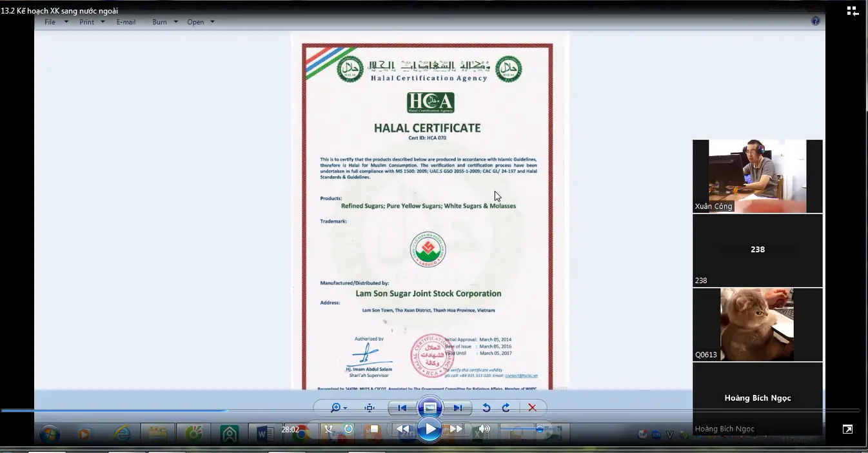Image resolution: width=868 pixels, height=453 pixels.
Task: Switch the media player to Library view
Action: coord(853,11)
